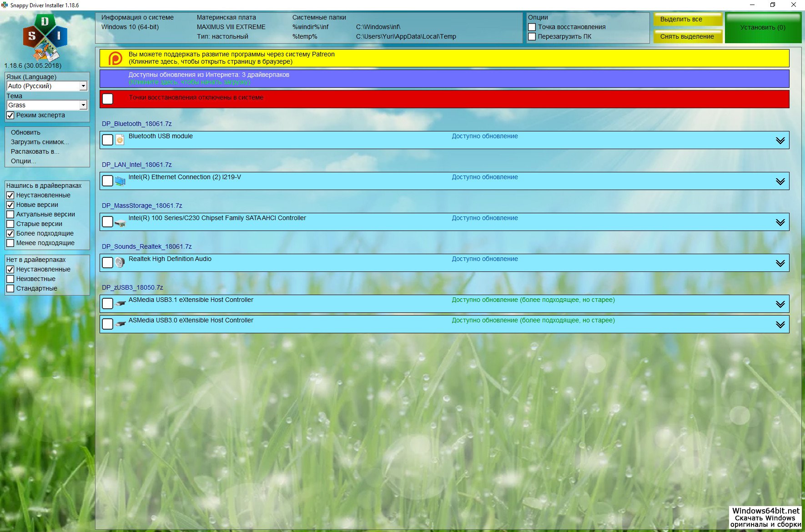Viewport: 805px width, 532px height.
Task: Click the blue internet updates available banner
Action: click(x=444, y=78)
